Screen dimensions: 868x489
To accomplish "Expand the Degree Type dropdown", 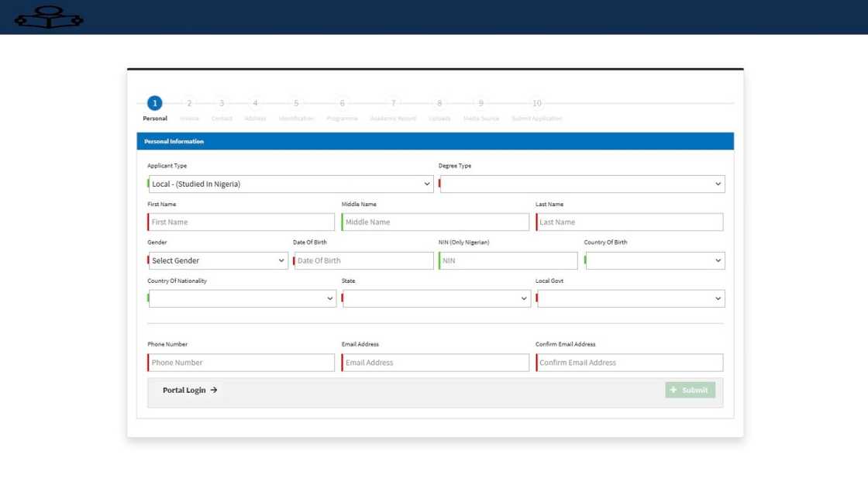I will tap(582, 184).
